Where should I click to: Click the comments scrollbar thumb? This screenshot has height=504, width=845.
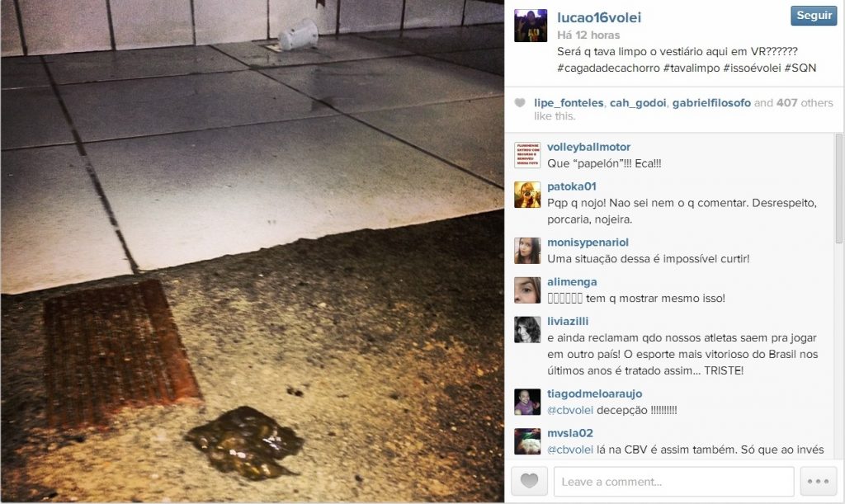pos(839,188)
